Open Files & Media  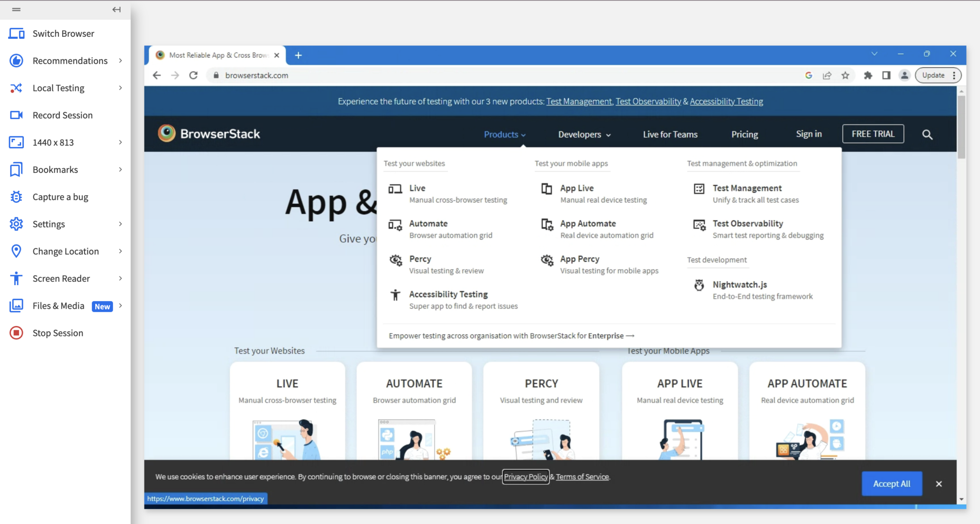click(58, 305)
